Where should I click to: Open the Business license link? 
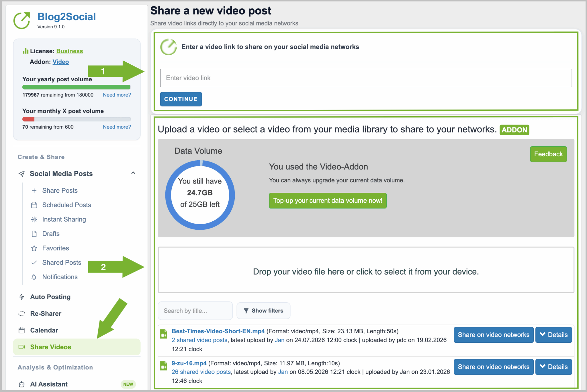pos(70,51)
